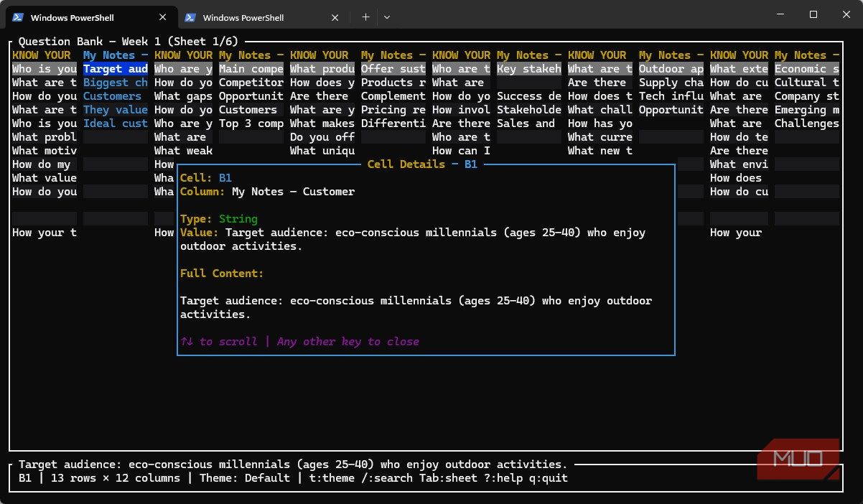The height and width of the screenshot is (504, 863).
Task: Select the 'Success de' cell
Action: tap(529, 96)
